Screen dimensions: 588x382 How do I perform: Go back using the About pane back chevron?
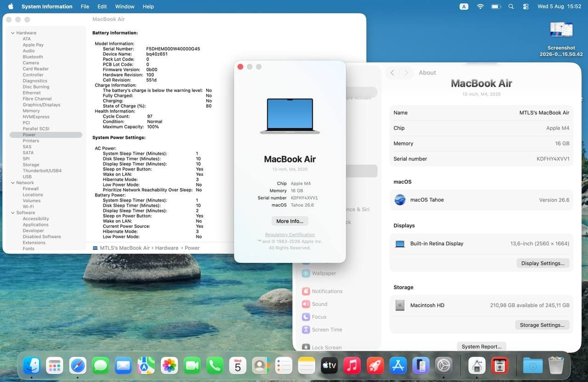(392, 73)
